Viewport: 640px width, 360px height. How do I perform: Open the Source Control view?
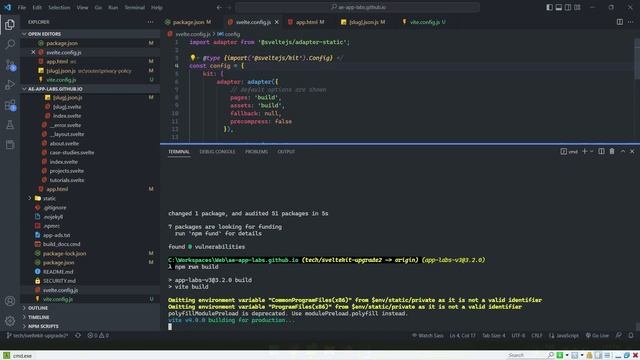(10, 64)
